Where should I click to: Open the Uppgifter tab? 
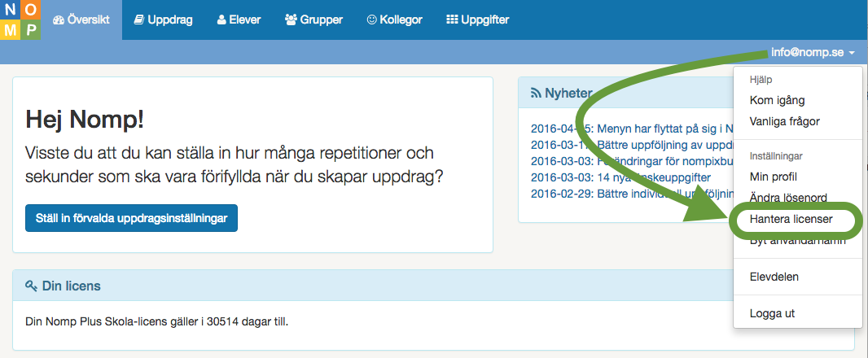click(478, 20)
